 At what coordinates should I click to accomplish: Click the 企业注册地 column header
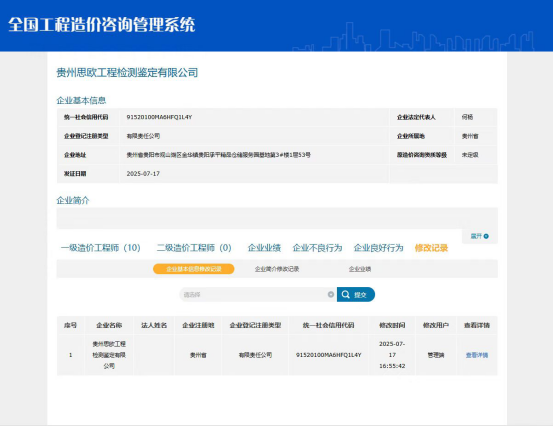pos(198,325)
